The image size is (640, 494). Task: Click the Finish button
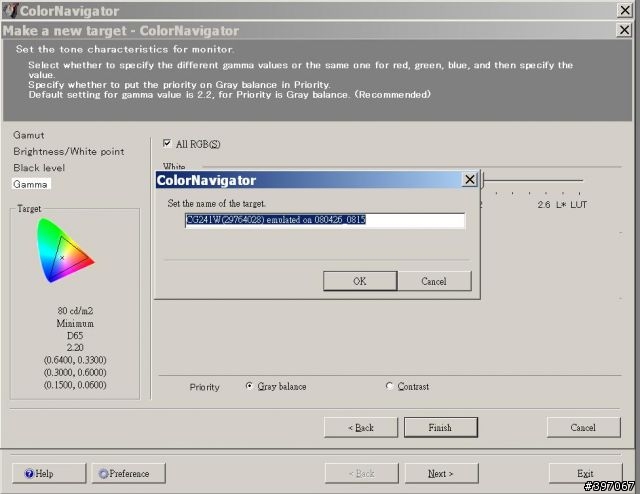[x=440, y=427]
